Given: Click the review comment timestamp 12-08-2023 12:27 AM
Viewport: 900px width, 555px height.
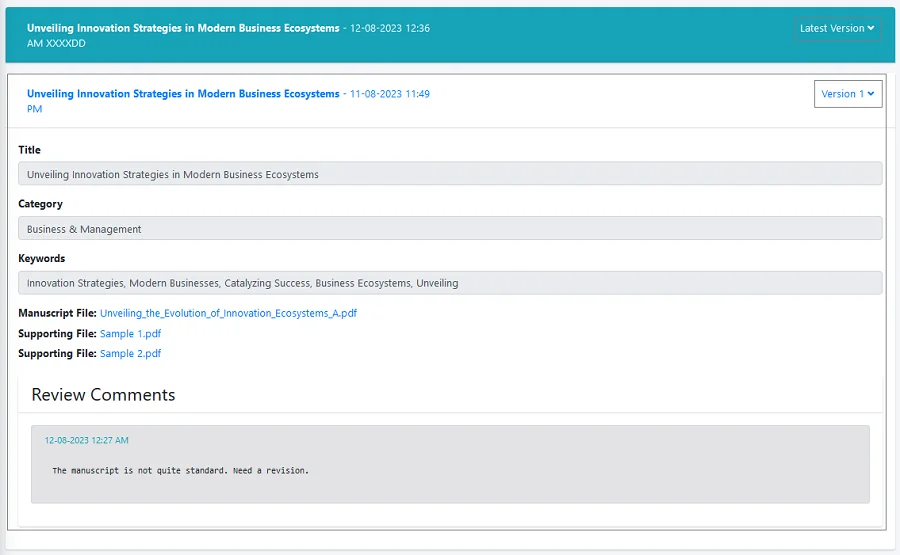Looking at the screenshot, I should click(87, 440).
